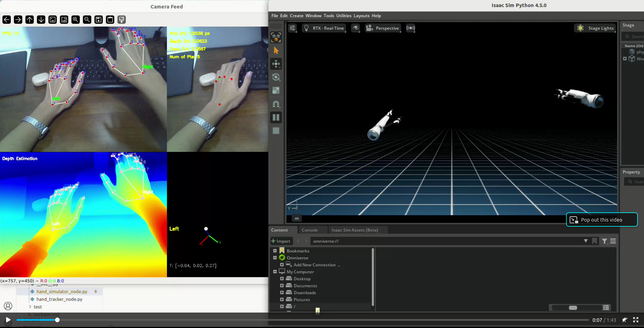Pause the Isaac Sim simulation

(x=276, y=117)
